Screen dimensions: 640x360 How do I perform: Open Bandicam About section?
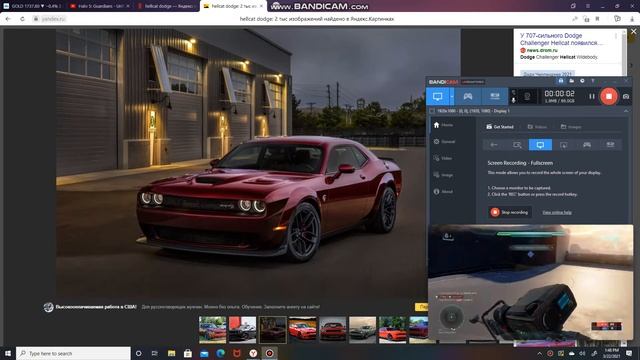(443, 191)
